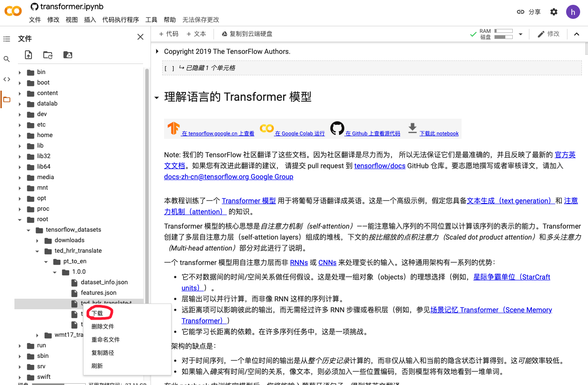Open the RAM and disk resources dropdown

click(521, 34)
